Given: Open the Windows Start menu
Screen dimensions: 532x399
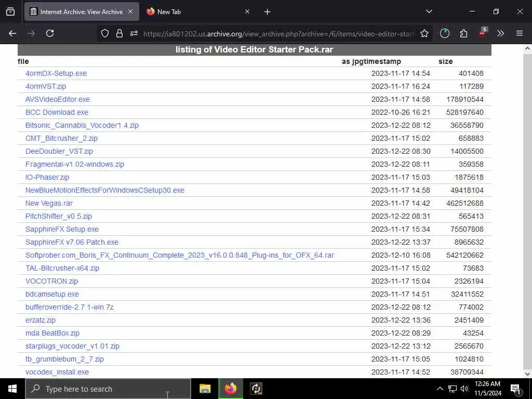Looking at the screenshot, I should [x=12, y=389].
